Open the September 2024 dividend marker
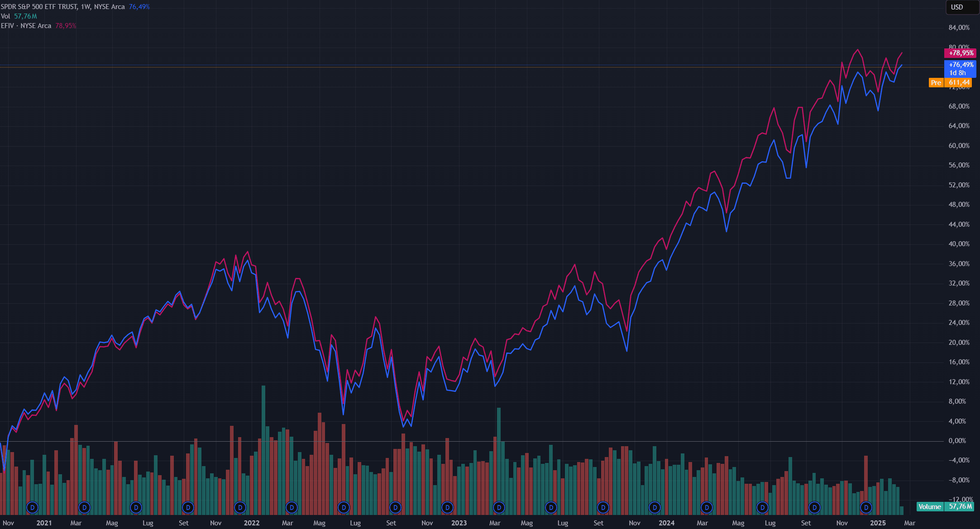Viewport: 980px width, 529px height. pyautogui.click(x=814, y=508)
